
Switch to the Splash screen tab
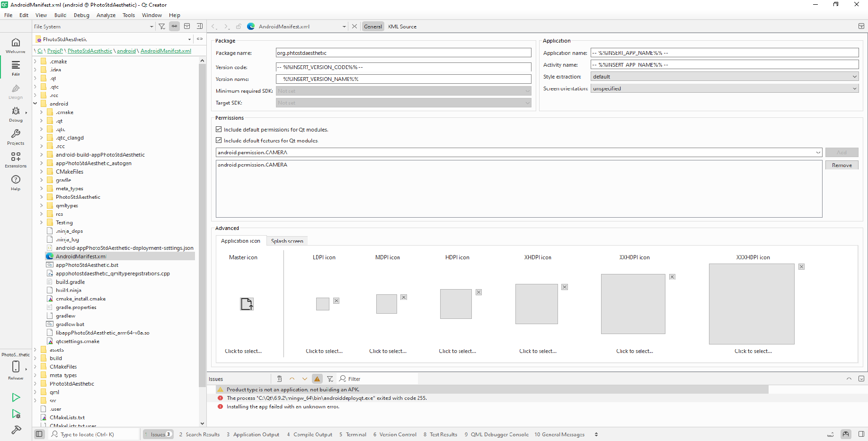pyautogui.click(x=287, y=241)
